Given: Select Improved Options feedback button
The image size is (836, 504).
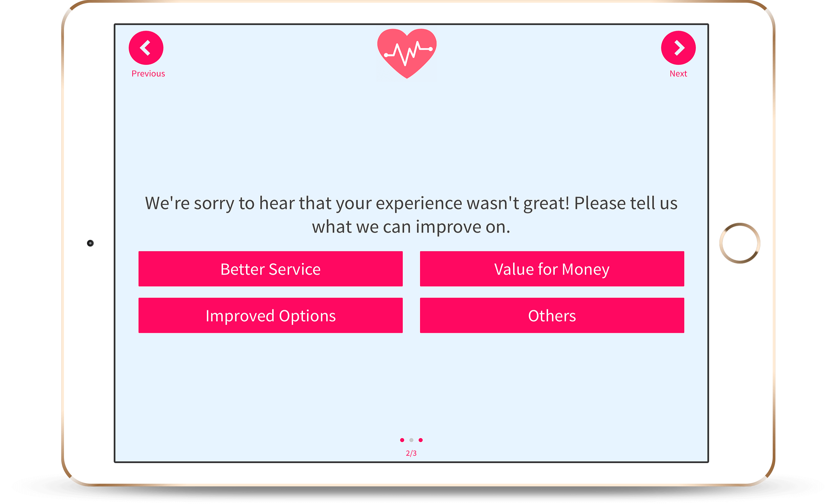Looking at the screenshot, I should tap(270, 314).
